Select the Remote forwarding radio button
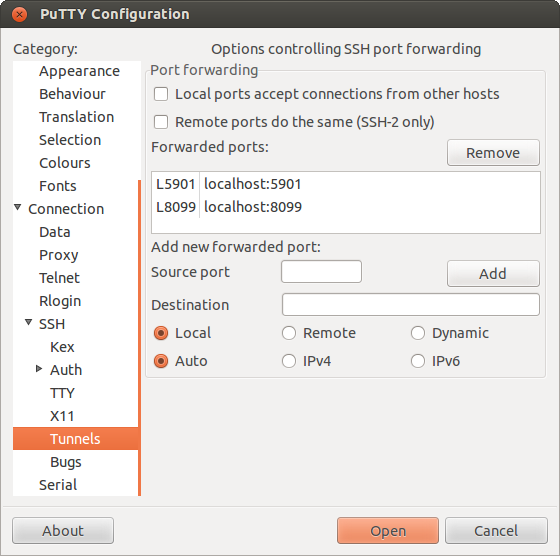Viewport: 560px width, 556px height. click(289, 333)
